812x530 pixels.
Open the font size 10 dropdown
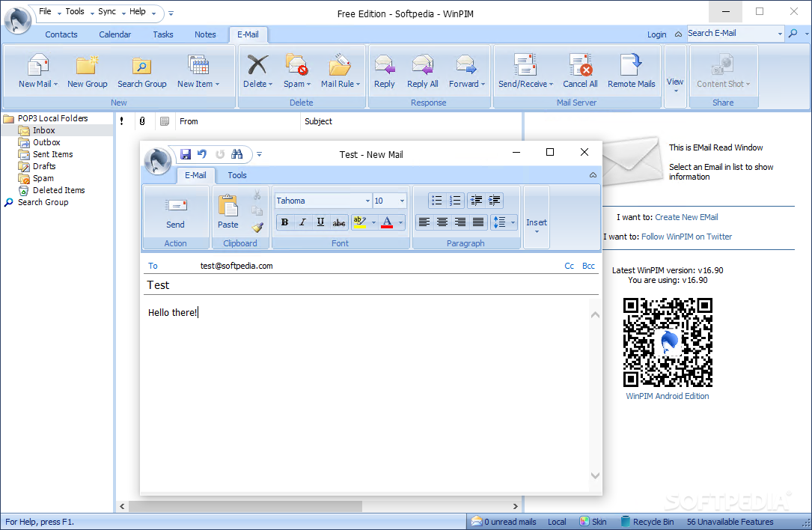(x=402, y=201)
